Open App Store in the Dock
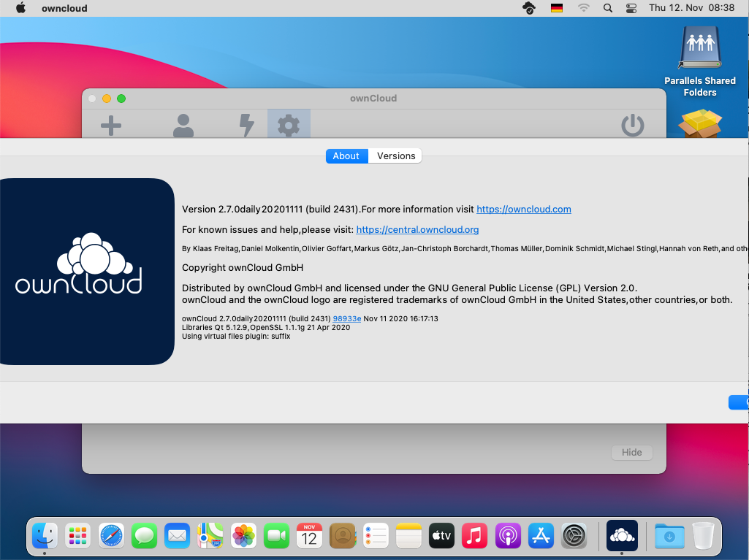 point(541,535)
